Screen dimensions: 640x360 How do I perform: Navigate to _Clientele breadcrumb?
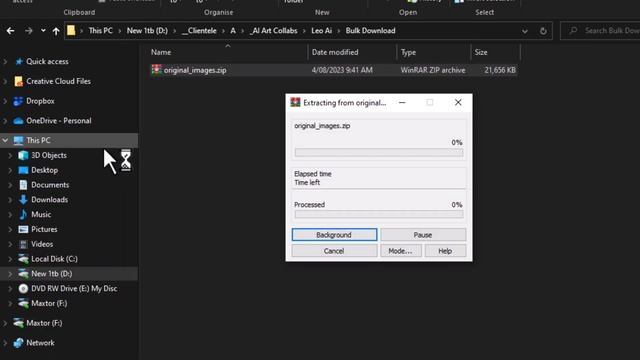point(199,31)
